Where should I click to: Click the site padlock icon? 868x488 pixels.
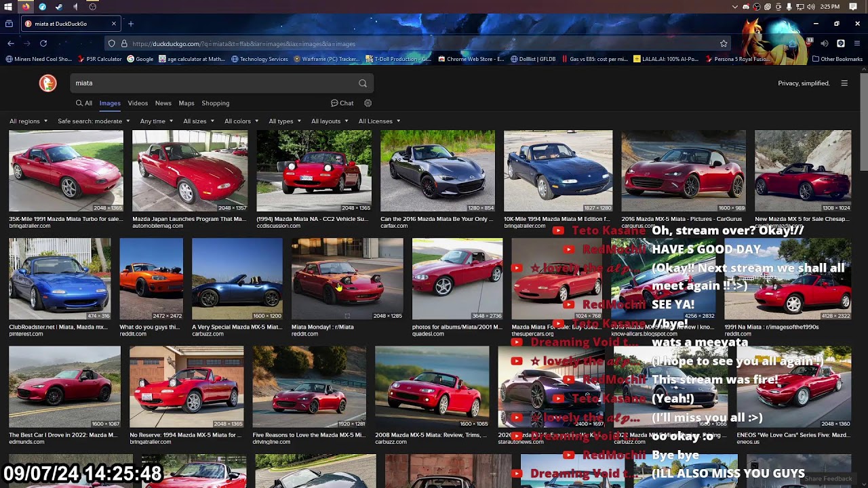click(x=124, y=43)
